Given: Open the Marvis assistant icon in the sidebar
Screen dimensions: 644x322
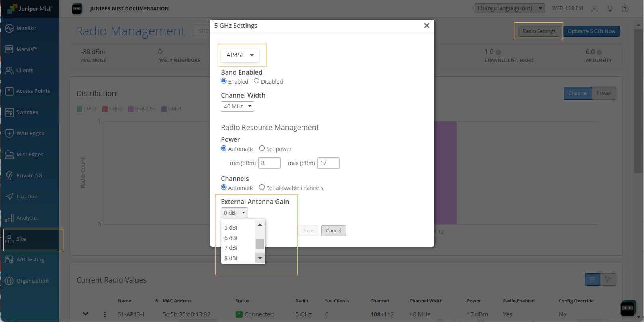Looking at the screenshot, I should tap(9, 49).
